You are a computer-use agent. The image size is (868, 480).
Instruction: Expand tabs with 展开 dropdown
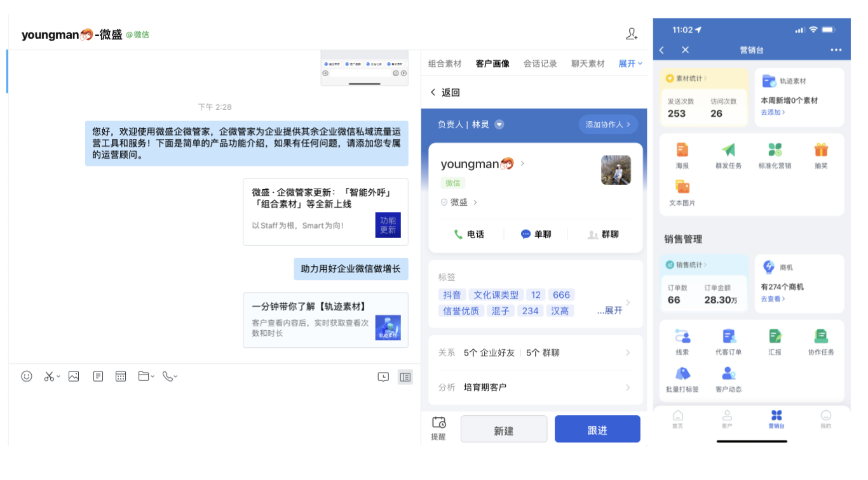(x=630, y=63)
